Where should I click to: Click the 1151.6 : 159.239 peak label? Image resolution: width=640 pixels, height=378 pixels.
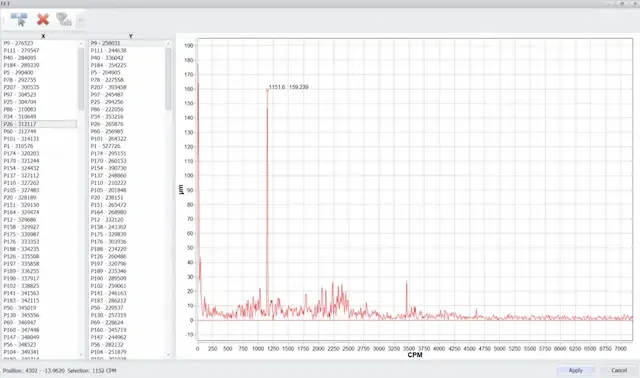289,87
